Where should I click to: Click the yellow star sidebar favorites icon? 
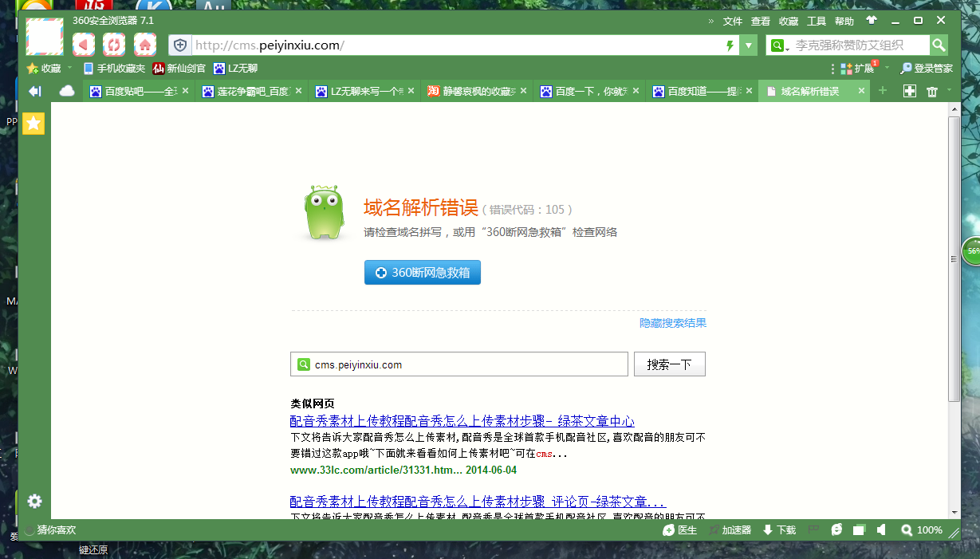pos(33,123)
